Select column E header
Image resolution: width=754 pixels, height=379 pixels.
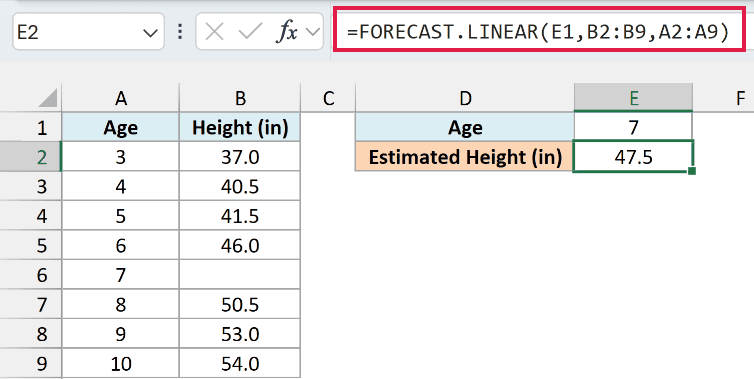coord(633,98)
